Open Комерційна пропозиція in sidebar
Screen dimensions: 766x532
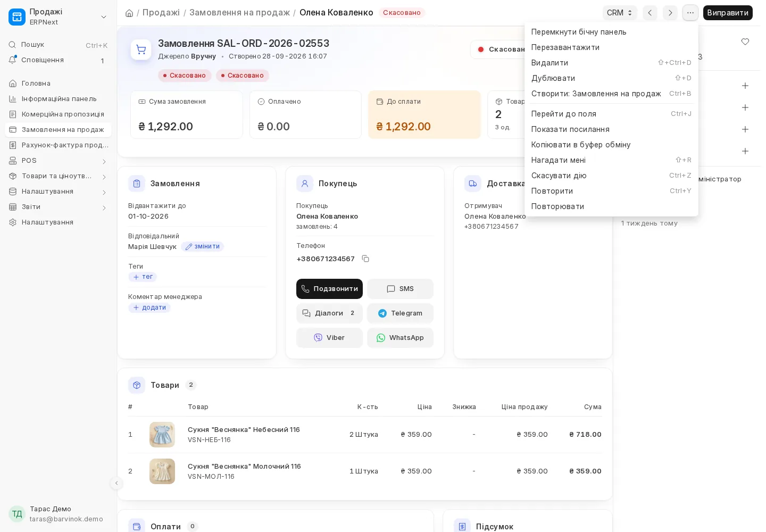point(58,114)
